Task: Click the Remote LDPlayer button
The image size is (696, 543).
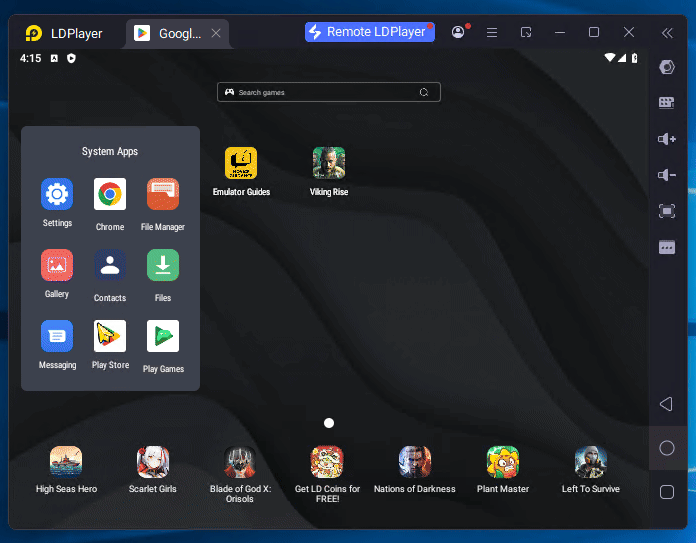Action: pyautogui.click(x=370, y=32)
